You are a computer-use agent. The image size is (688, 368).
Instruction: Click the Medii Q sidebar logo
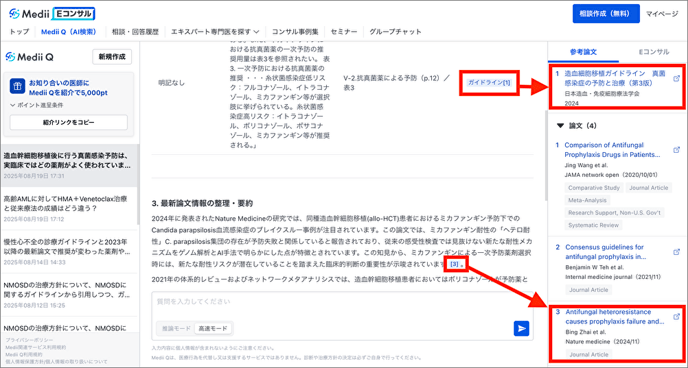point(29,57)
